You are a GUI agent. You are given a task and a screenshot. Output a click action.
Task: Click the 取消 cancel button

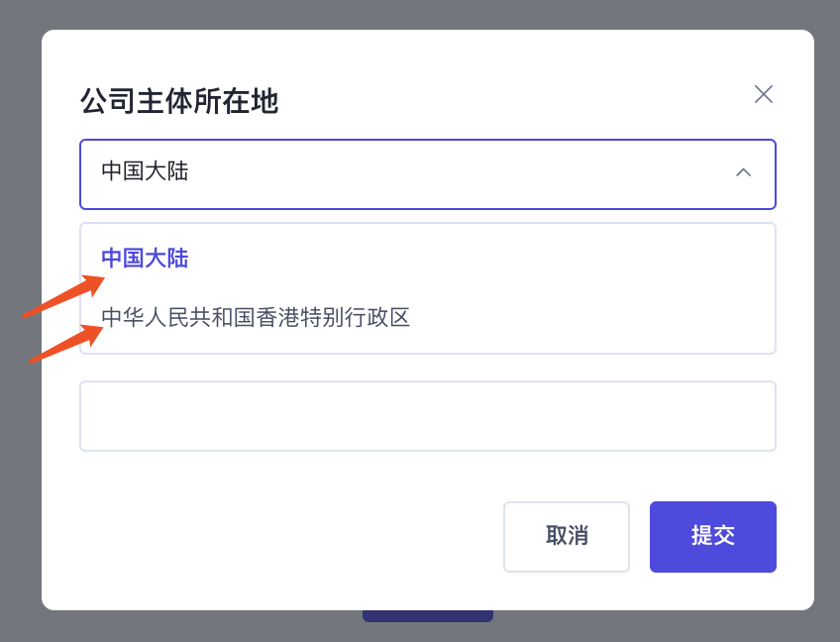pyautogui.click(x=566, y=536)
